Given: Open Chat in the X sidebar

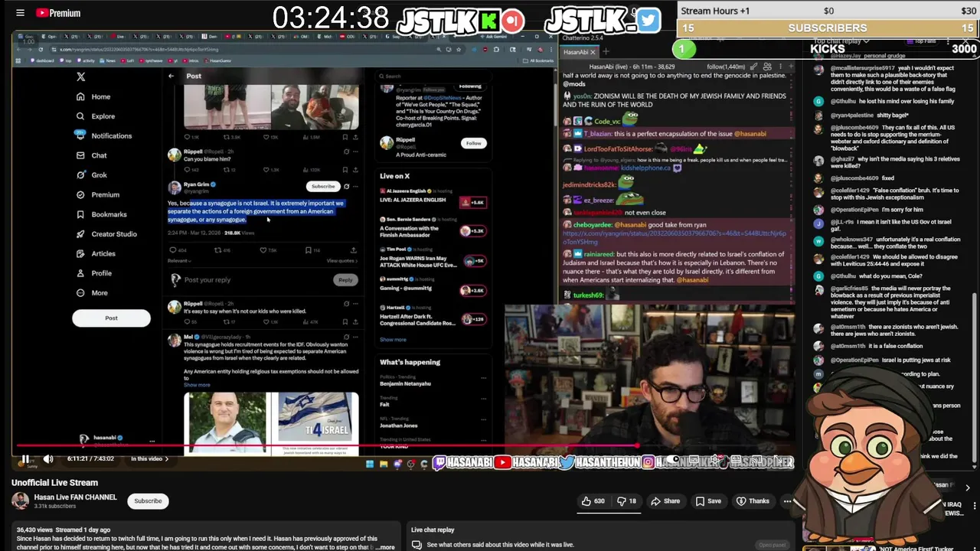Looking at the screenshot, I should (x=92, y=155).
